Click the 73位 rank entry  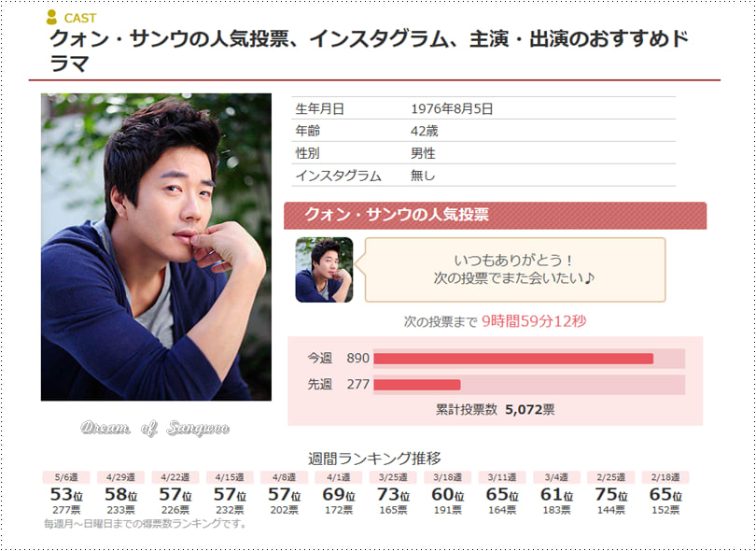(x=394, y=495)
